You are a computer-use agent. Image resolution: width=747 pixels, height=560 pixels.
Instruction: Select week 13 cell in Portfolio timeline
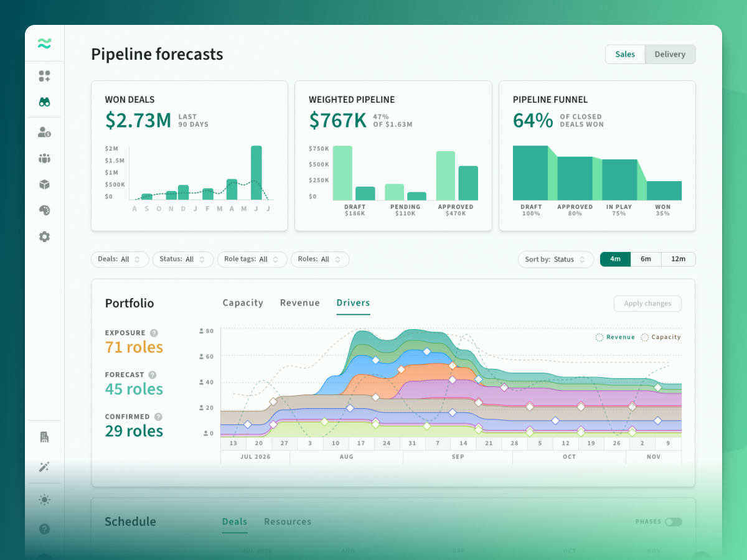pyautogui.click(x=233, y=444)
